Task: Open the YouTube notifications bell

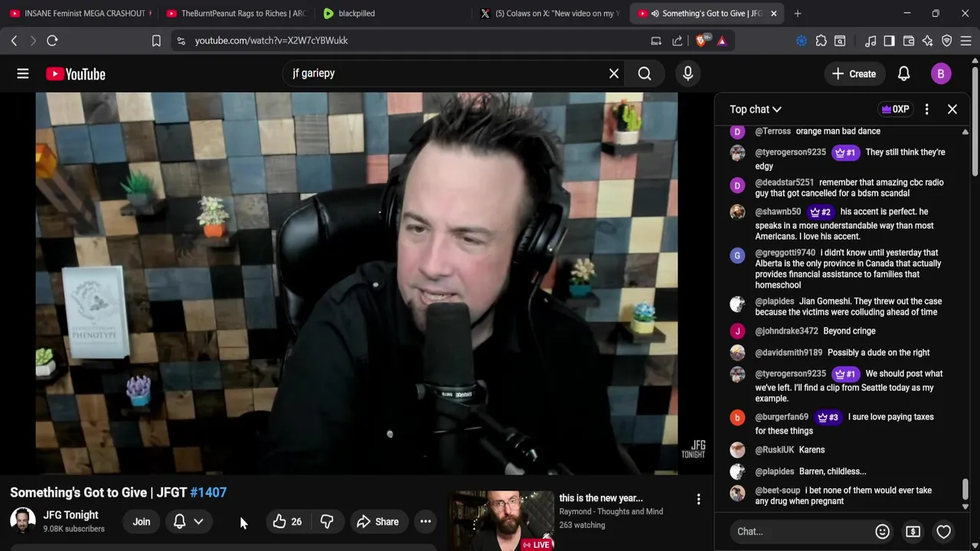Action: [903, 73]
